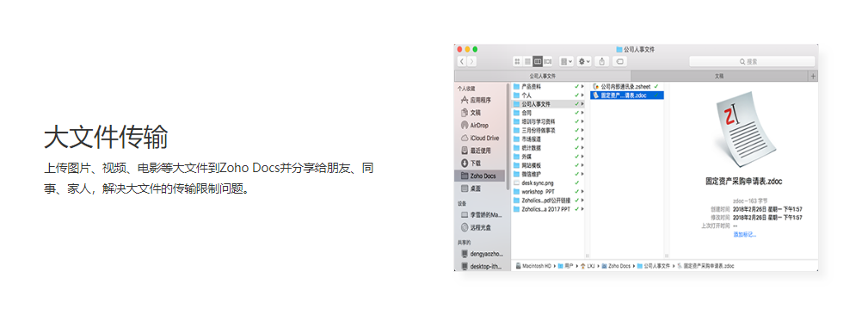Expand the 市场报道 folder arrow
Viewport: 868px width, 315px height.
point(582,139)
